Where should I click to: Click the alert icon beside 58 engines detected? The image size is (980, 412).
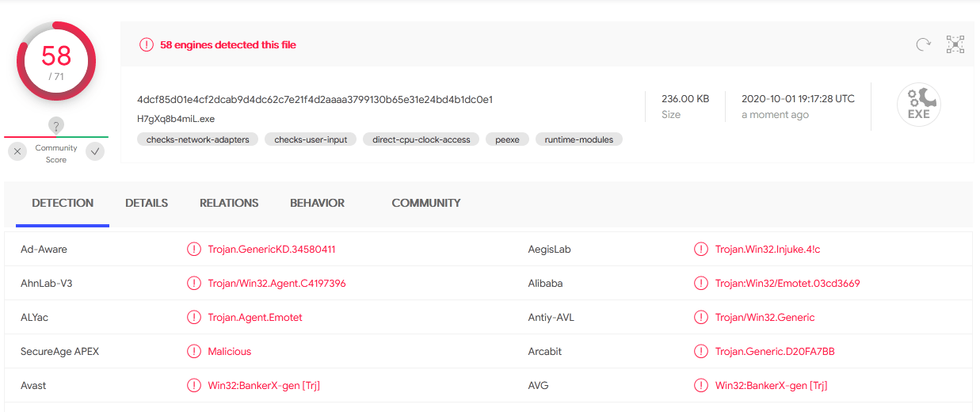coord(147,45)
